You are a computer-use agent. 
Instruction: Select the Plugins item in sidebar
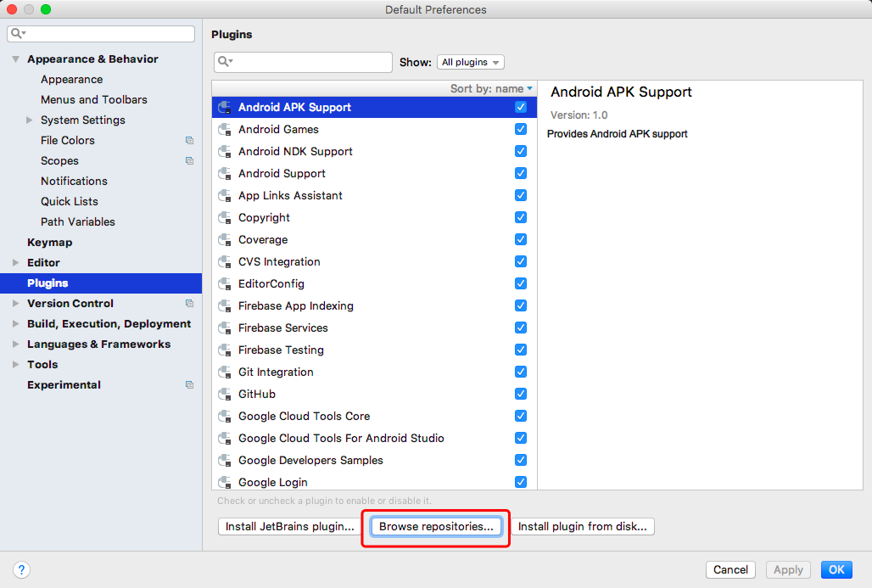pos(101,283)
